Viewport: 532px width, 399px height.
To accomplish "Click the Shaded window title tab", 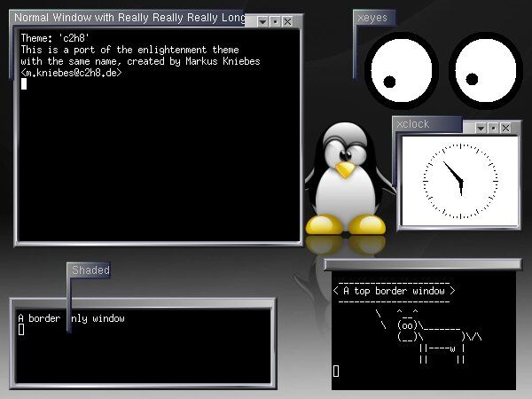I will point(90,270).
